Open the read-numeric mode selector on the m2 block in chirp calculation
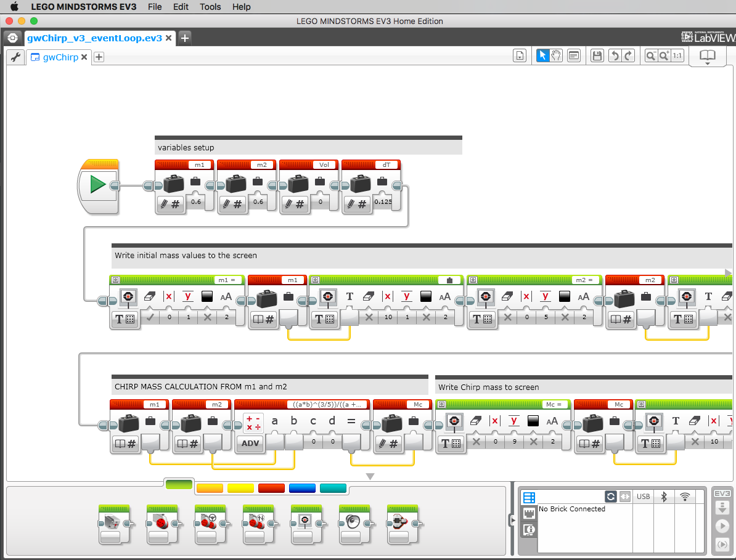Image resolution: width=736 pixels, height=560 pixels. point(187,443)
